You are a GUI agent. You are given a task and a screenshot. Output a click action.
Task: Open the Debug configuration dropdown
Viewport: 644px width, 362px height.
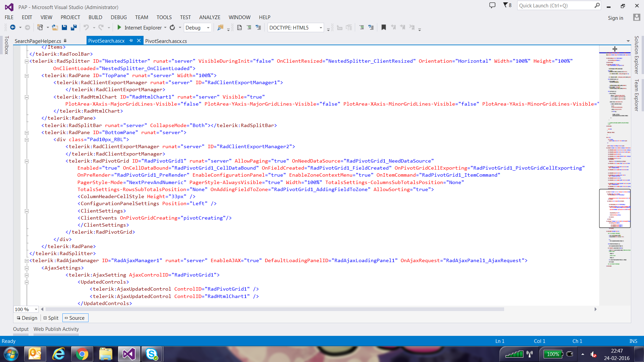pos(208,28)
